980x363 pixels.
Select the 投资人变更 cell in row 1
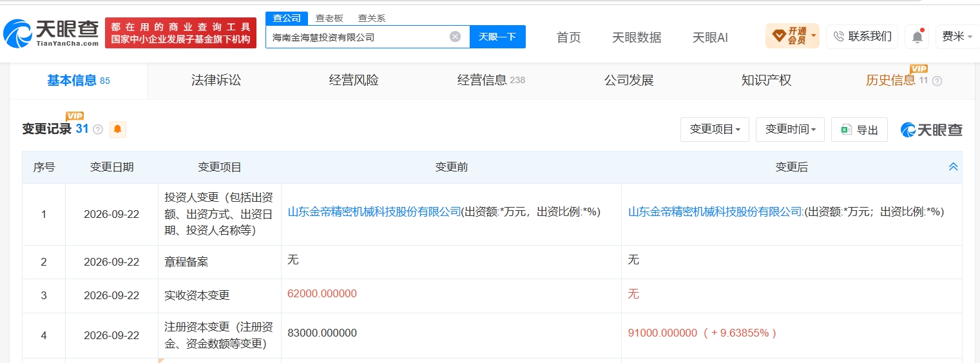(x=219, y=213)
